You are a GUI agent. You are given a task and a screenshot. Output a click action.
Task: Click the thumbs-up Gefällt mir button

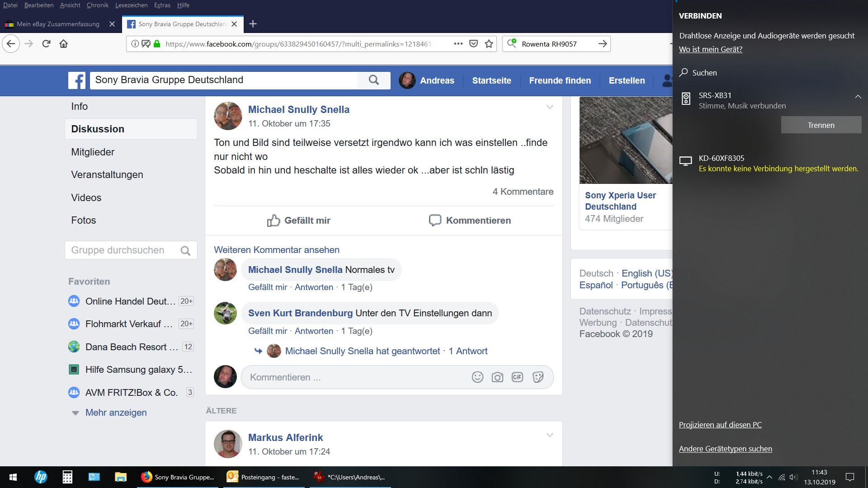point(298,221)
